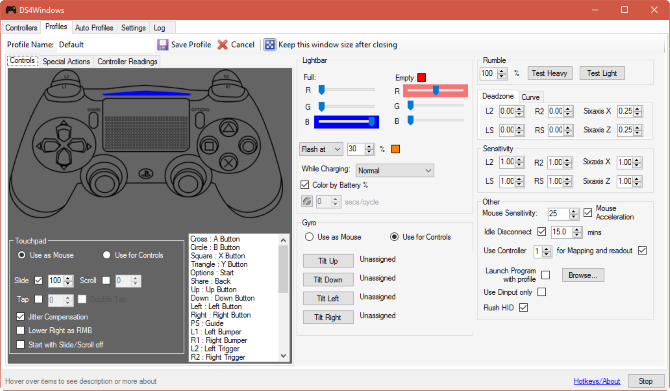Click the keep window size icon
This screenshot has width=670, height=391.
tap(270, 44)
